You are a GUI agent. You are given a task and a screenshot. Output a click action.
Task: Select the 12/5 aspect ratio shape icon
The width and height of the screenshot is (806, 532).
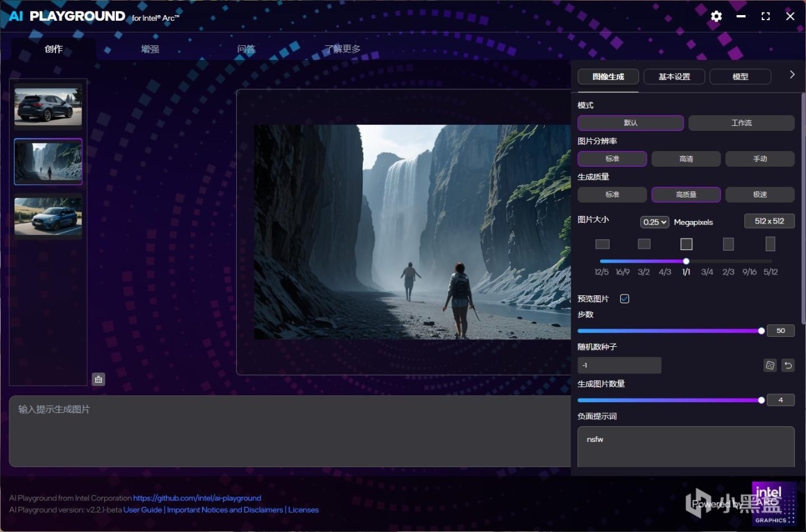click(603, 244)
